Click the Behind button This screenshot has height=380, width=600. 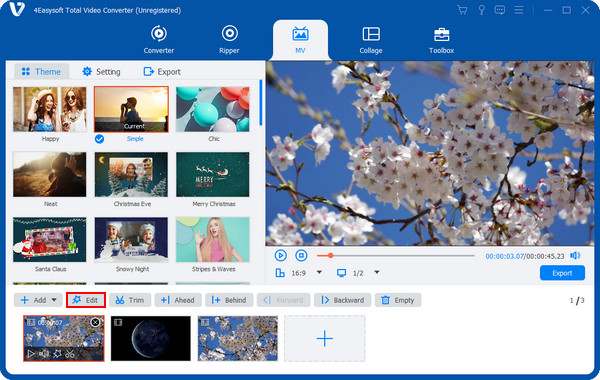point(229,300)
